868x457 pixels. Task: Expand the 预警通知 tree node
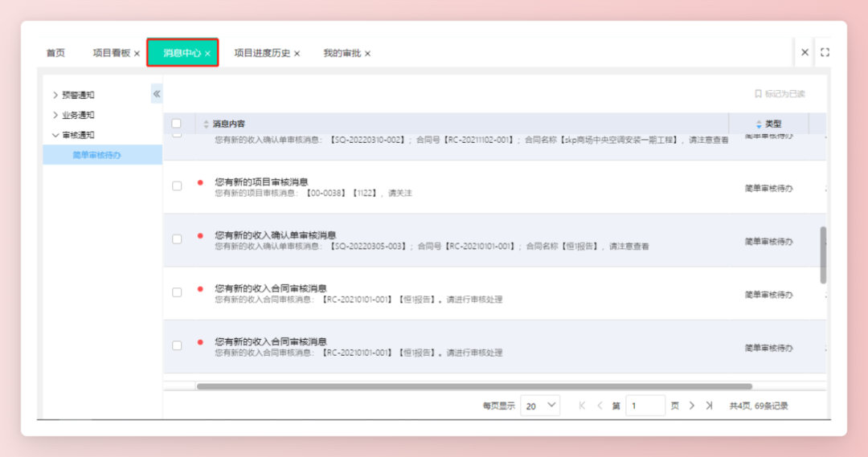(x=55, y=95)
